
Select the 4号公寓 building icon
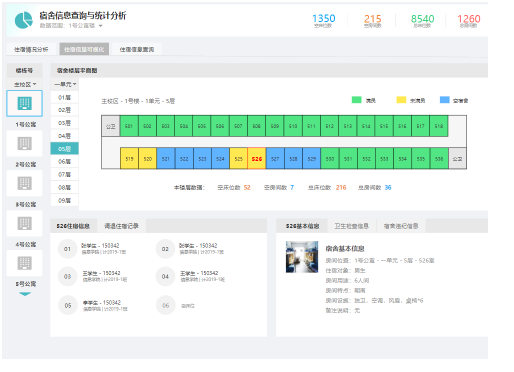point(24,223)
